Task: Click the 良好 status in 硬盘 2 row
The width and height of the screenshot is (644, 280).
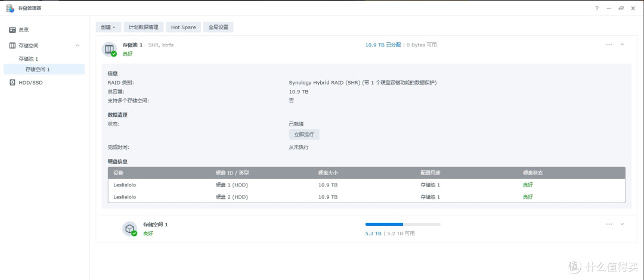Action: pos(528,197)
